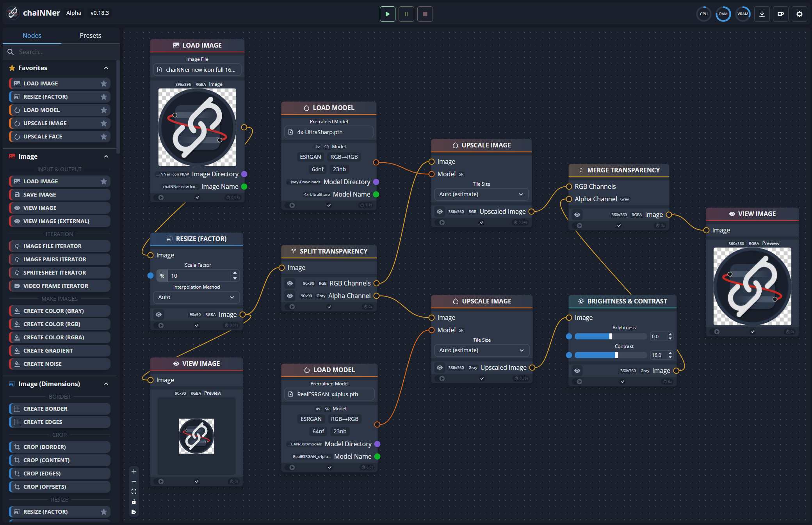Click the Contrast slider track

click(610, 355)
